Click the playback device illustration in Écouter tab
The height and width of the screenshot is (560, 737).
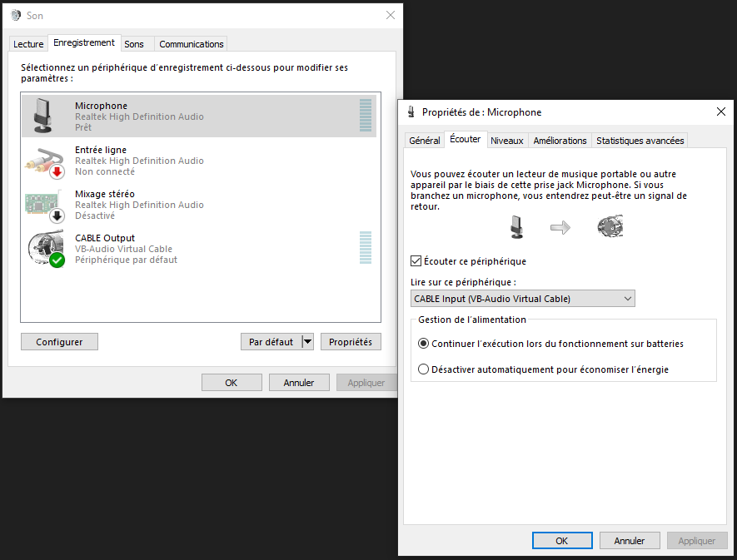click(610, 226)
